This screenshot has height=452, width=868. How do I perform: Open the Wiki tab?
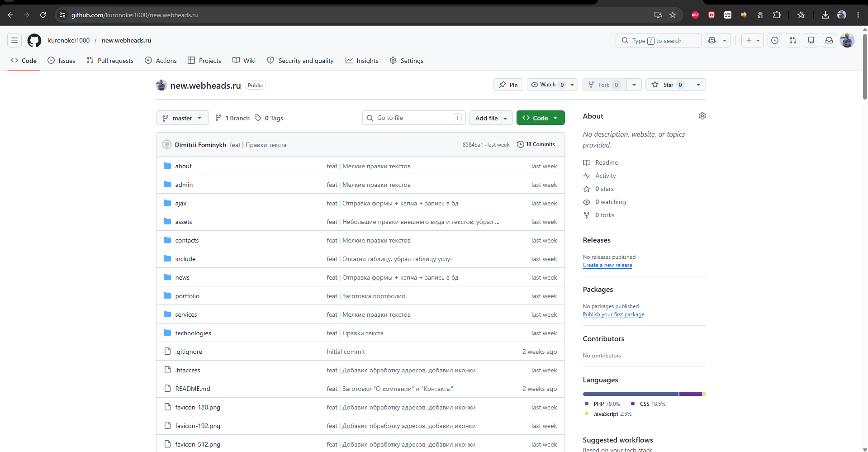[x=244, y=61]
